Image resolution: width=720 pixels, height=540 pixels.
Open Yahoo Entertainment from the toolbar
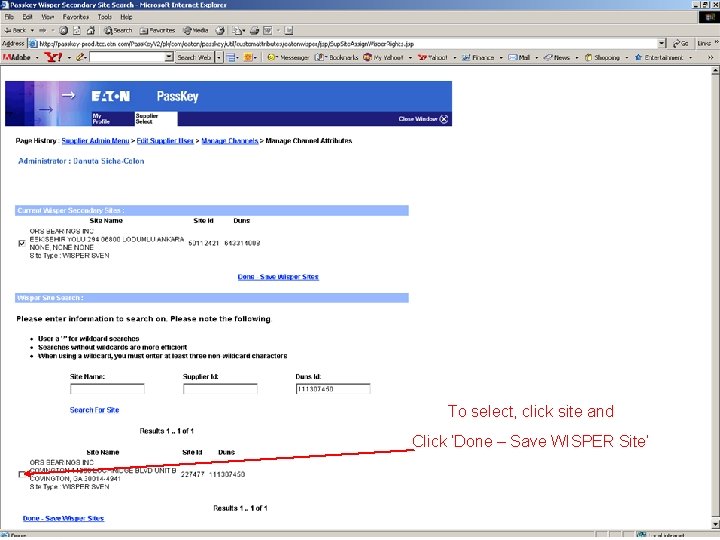[659, 57]
